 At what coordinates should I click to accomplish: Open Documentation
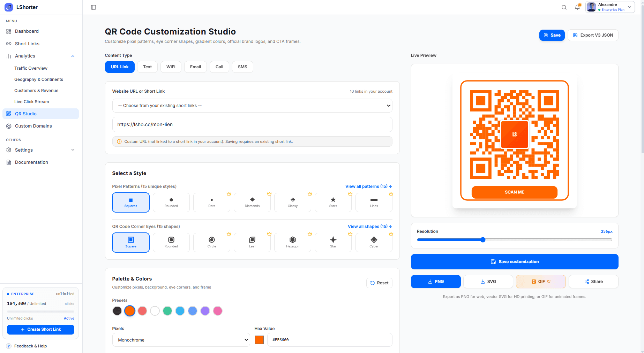[x=40, y=162]
